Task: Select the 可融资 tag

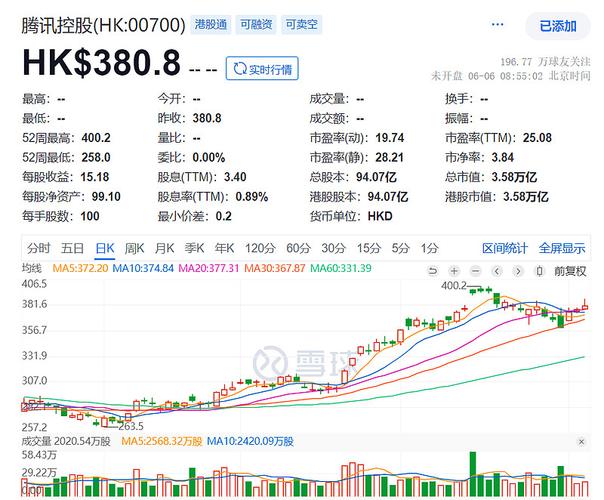Action: coord(256,25)
